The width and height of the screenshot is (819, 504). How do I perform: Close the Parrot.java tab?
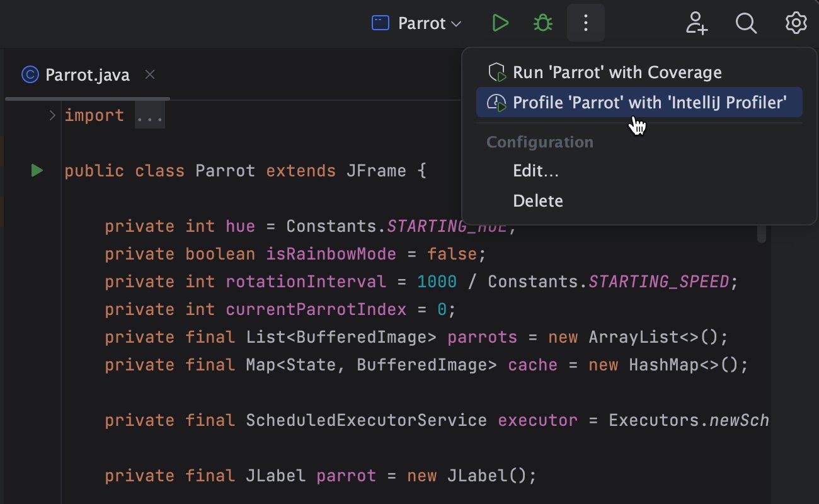point(150,74)
